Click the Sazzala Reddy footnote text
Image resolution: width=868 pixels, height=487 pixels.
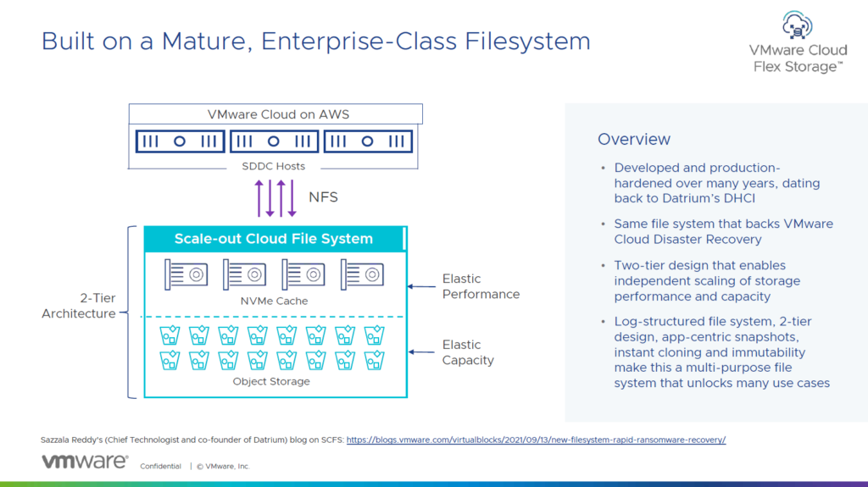[x=192, y=440]
